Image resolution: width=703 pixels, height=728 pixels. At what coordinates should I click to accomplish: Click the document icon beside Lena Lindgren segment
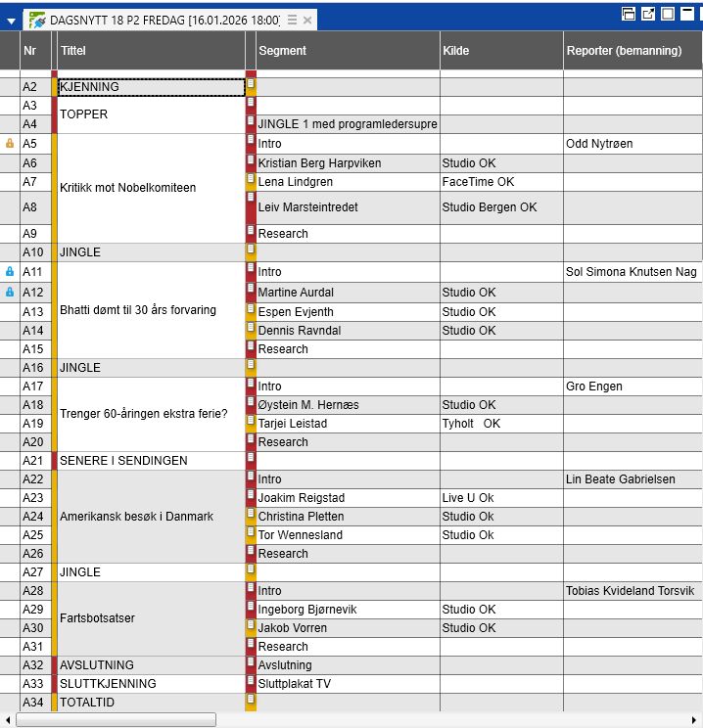pyautogui.click(x=251, y=181)
